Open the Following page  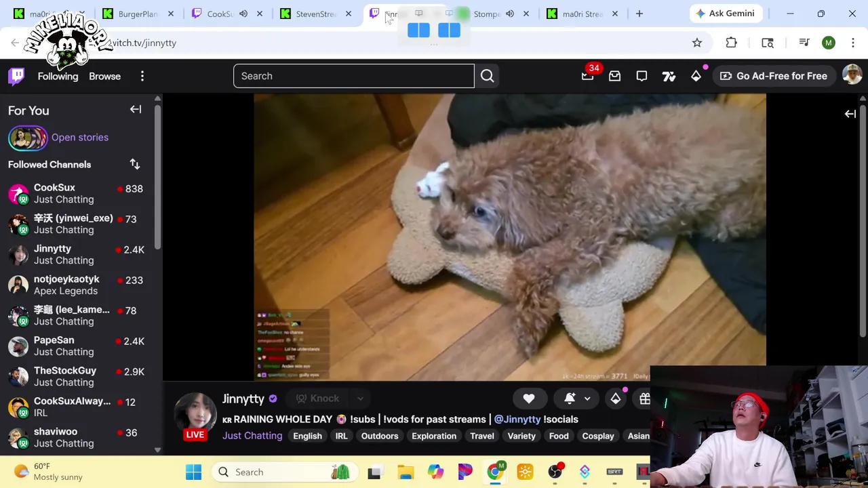point(58,76)
